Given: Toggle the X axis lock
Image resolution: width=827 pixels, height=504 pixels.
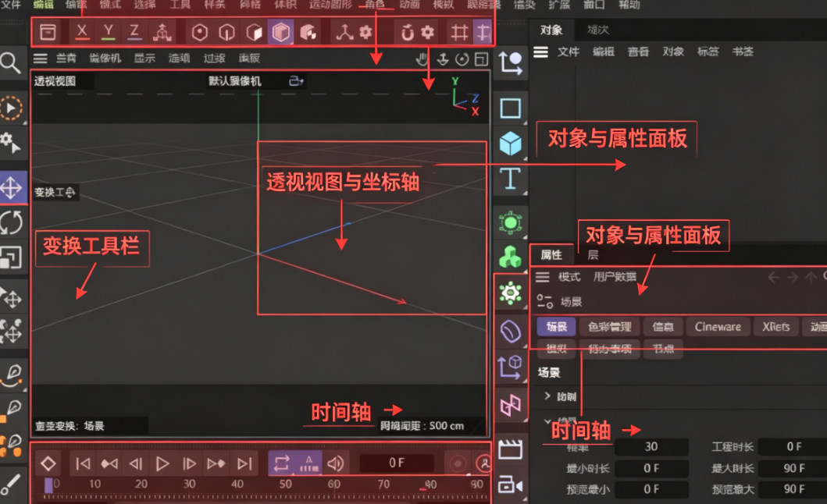Looking at the screenshot, I should tap(82, 32).
